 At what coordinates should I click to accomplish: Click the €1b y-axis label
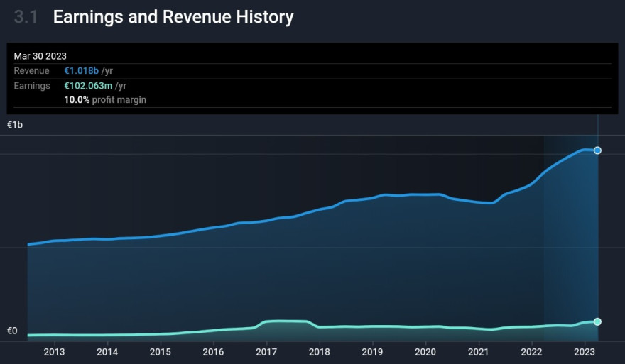(x=15, y=125)
